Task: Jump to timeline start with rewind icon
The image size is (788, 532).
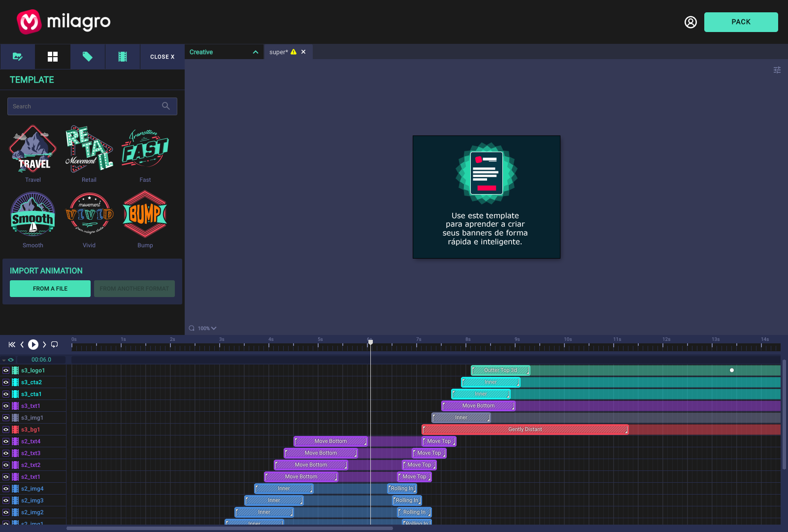Action: click(x=12, y=345)
